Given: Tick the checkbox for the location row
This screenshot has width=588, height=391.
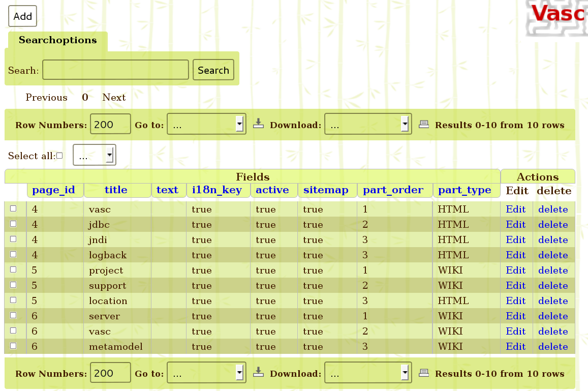Looking at the screenshot, I should 13,300.
